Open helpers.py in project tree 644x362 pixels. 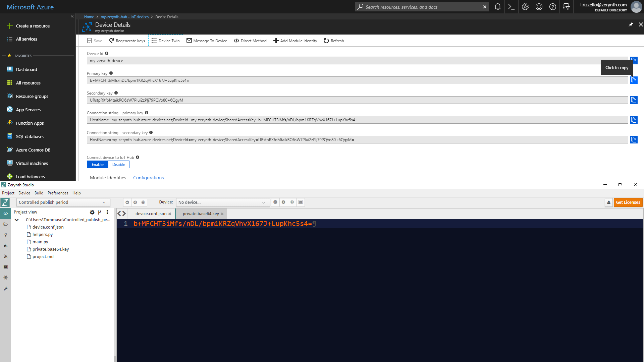(43, 234)
